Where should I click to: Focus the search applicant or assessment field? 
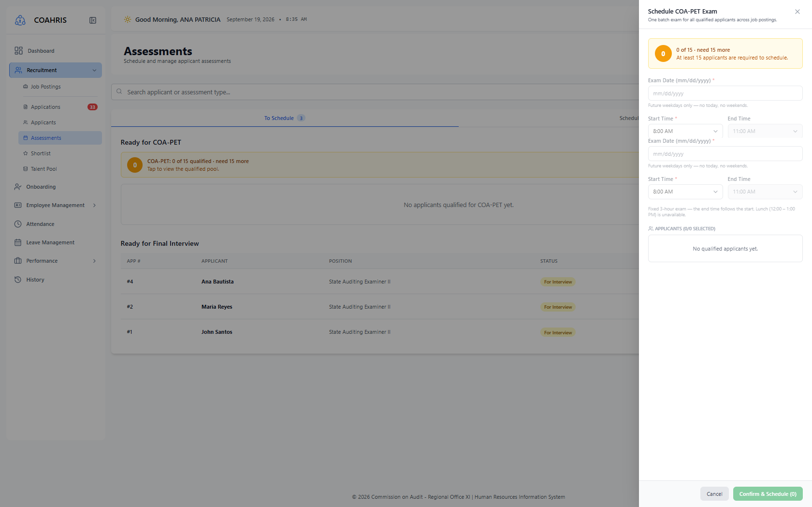[x=375, y=92]
